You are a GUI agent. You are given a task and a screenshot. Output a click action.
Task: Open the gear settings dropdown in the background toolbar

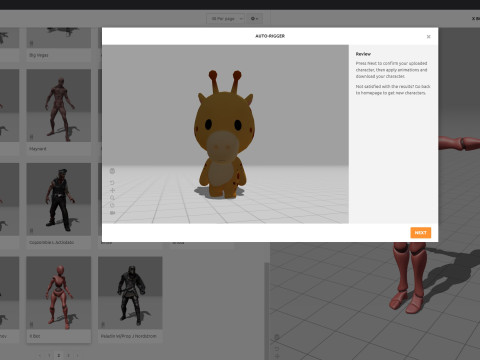coord(254,19)
